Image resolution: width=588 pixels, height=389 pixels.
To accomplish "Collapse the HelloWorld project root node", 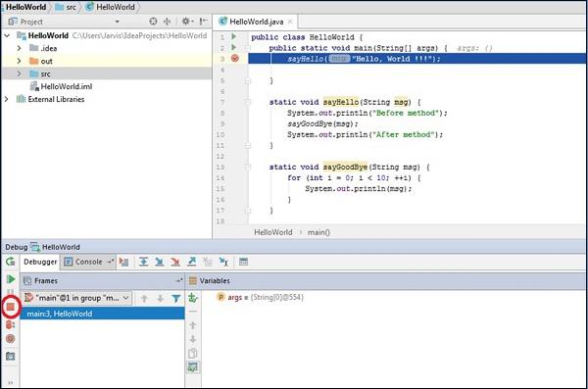I will click(x=7, y=35).
